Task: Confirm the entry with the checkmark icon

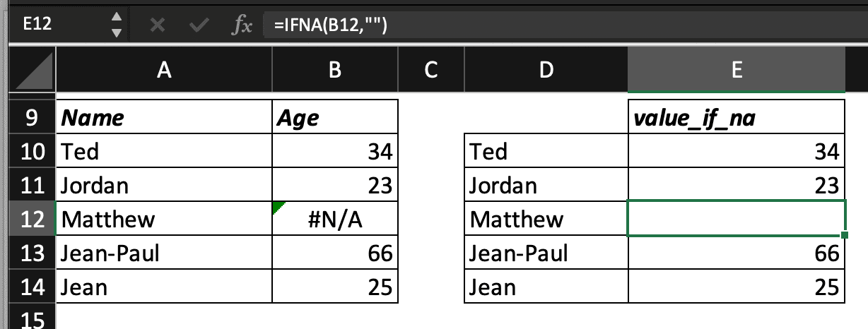Action: (x=200, y=25)
